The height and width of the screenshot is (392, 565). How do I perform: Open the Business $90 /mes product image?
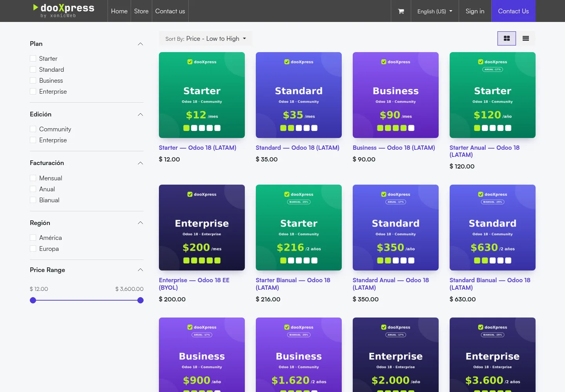click(x=395, y=95)
